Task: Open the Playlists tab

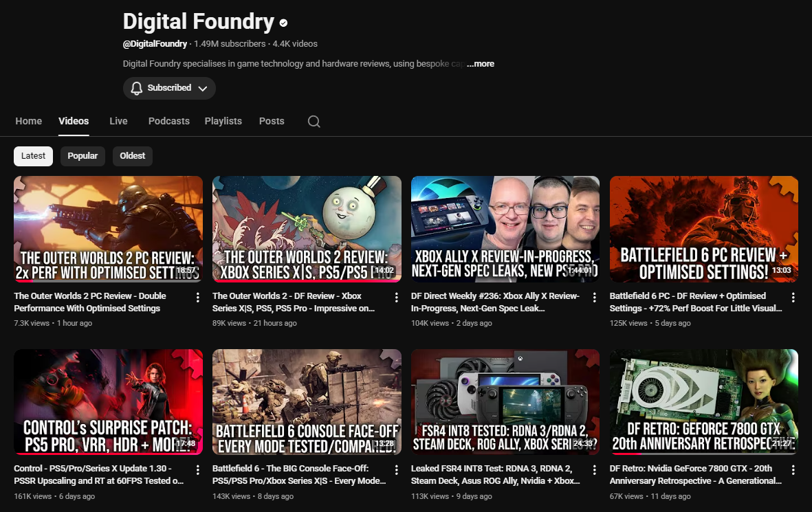Action: click(223, 121)
